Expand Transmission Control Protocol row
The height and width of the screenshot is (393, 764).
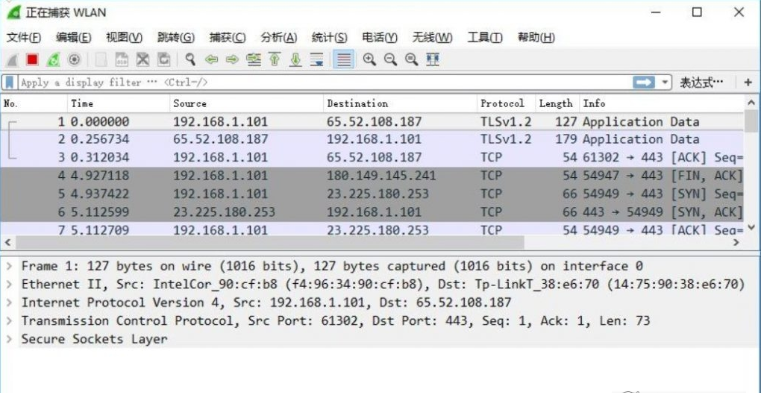click(x=9, y=321)
